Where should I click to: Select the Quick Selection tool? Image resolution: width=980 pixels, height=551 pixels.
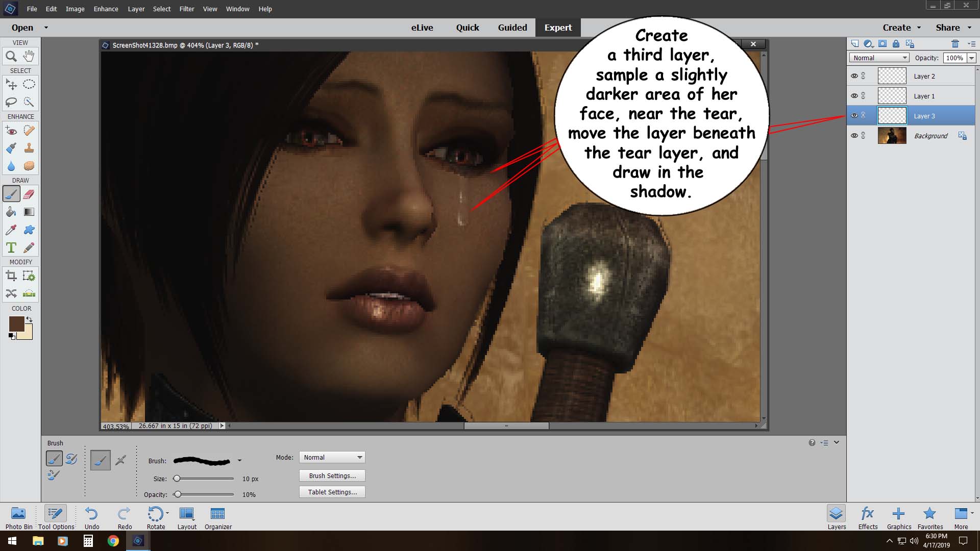pos(29,102)
